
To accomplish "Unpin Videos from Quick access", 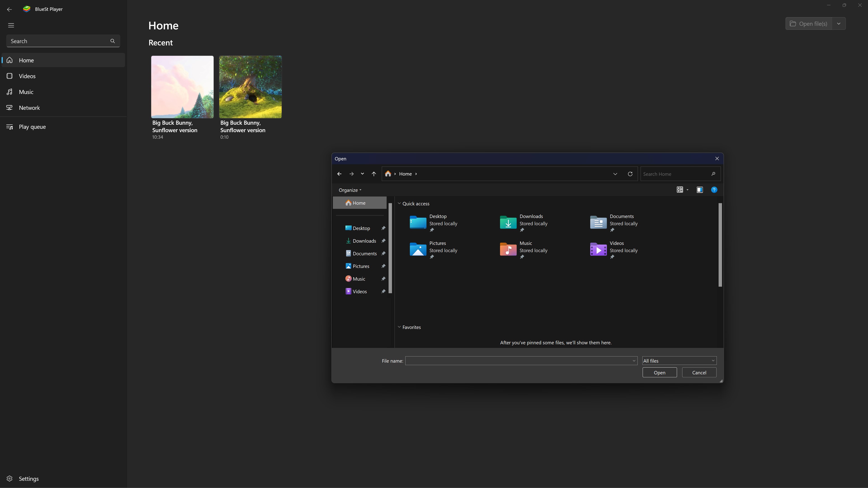I will [x=612, y=257].
